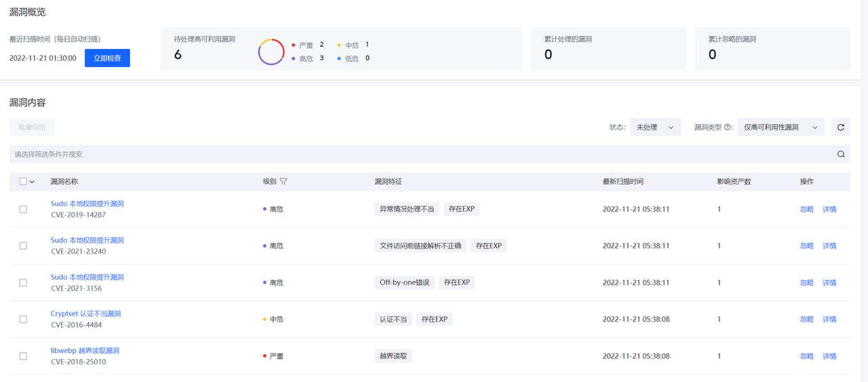Click 忽略 for CVE-2021-23240

(x=806, y=246)
